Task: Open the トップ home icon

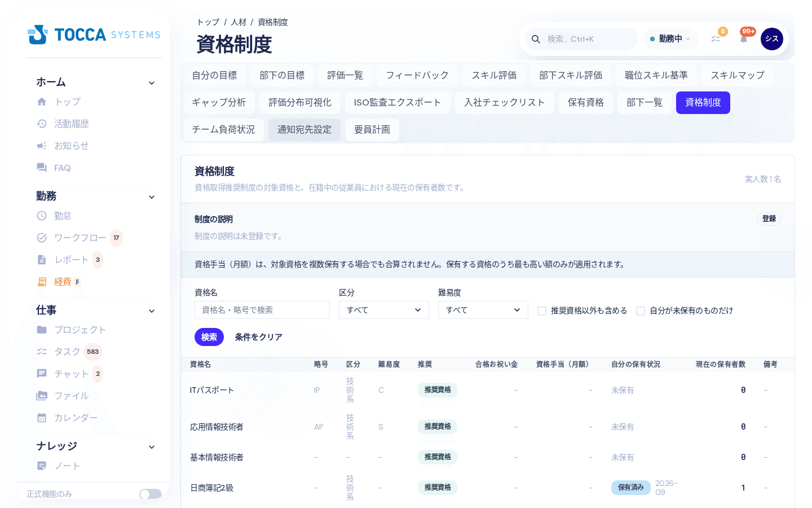Action: pyautogui.click(x=42, y=102)
